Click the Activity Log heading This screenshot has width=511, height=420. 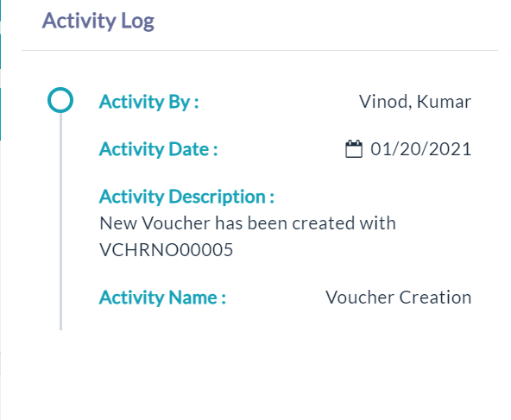[x=98, y=21]
